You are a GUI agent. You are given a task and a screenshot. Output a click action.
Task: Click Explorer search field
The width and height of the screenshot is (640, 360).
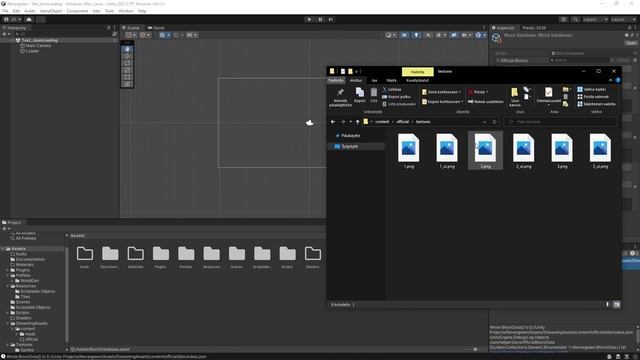pos(560,122)
